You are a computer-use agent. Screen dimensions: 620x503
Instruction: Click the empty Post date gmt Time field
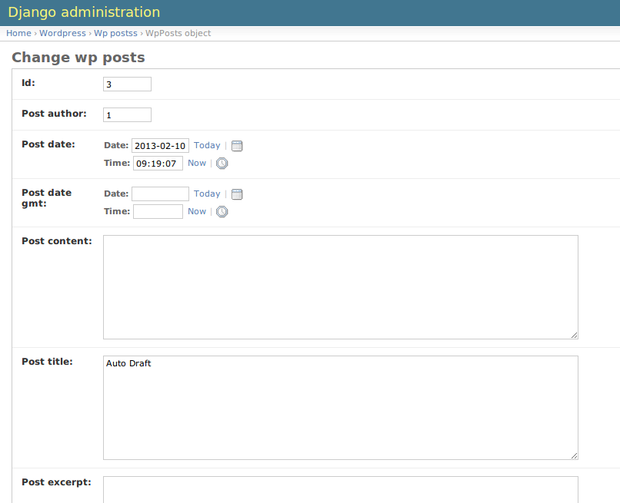(158, 211)
